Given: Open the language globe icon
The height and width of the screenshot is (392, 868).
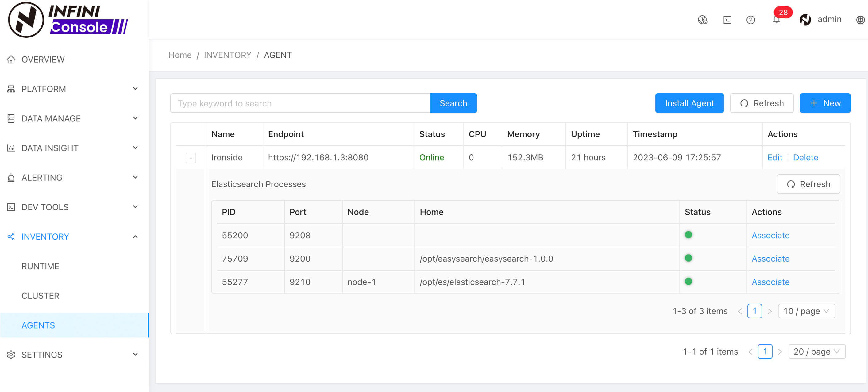Looking at the screenshot, I should click(860, 20).
